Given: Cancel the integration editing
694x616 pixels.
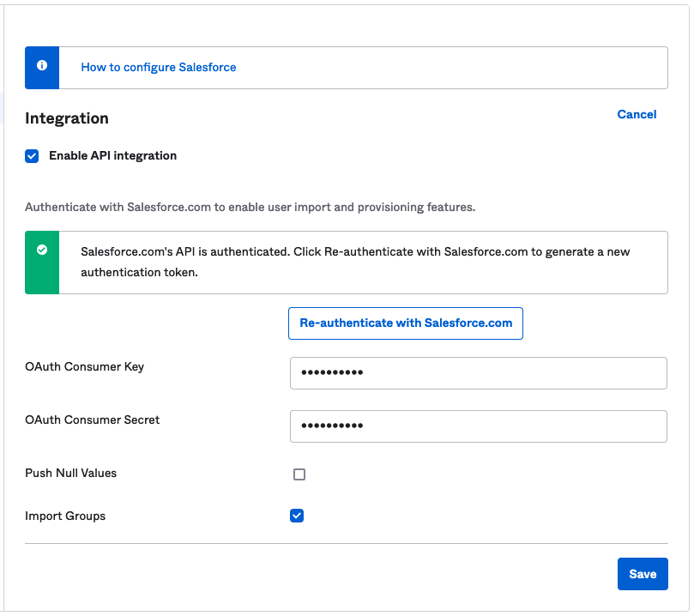Looking at the screenshot, I should pyautogui.click(x=637, y=114).
